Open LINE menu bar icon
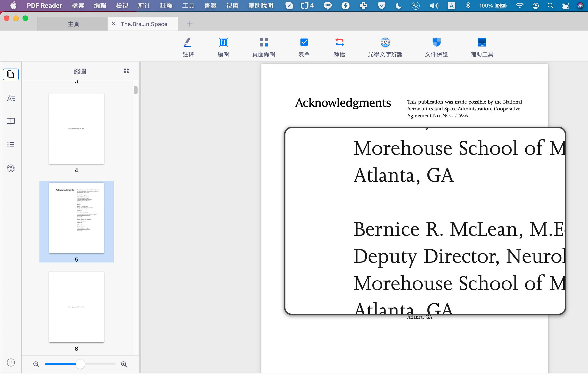This screenshot has width=588, height=374. point(327,5)
